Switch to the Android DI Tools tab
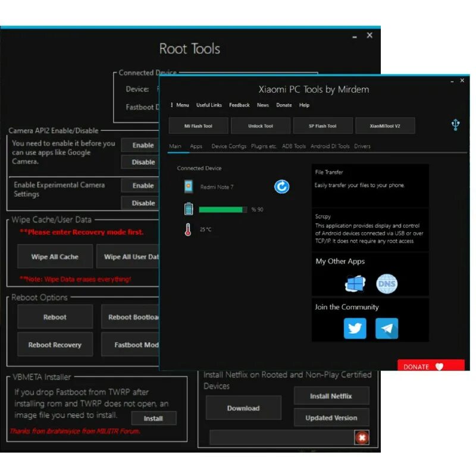 tap(330, 146)
